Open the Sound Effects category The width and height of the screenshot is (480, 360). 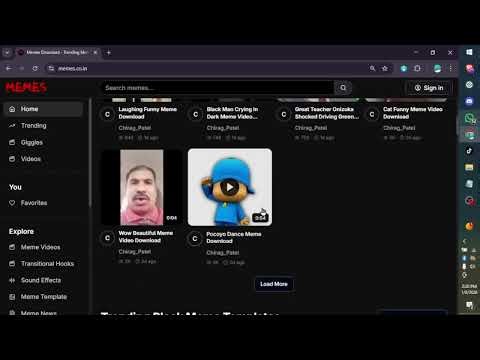[x=43, y=280]
